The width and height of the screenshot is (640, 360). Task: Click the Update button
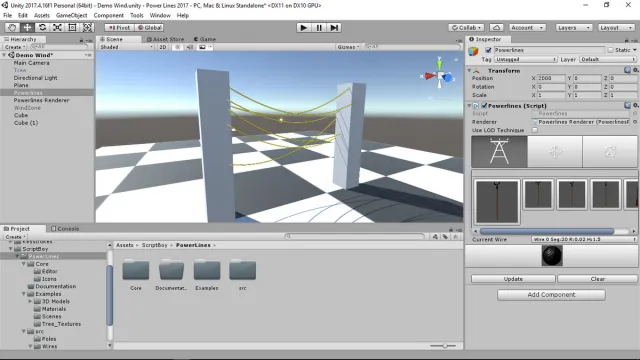pyautogui.click(x=513, y=279)
